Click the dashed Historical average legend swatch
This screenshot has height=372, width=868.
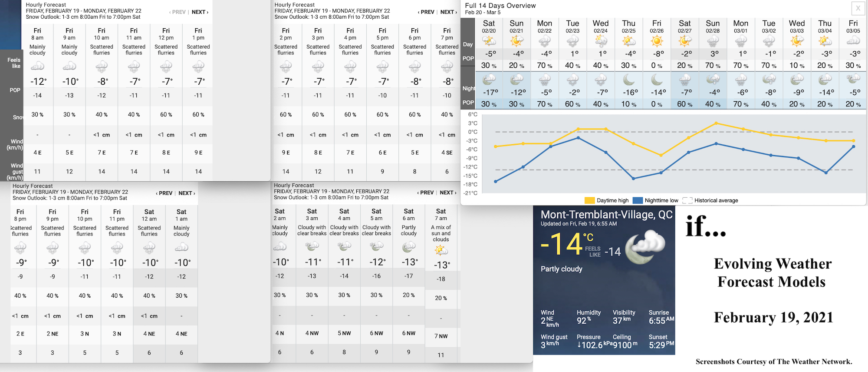click(x=687, y=200)
